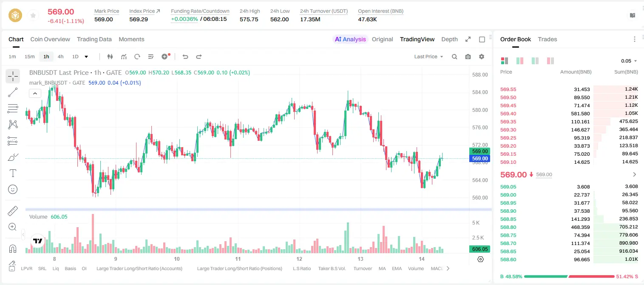Screen dimensions: 644x285
Task: Click the 569.40 ask price row
Action: point(569,114)
